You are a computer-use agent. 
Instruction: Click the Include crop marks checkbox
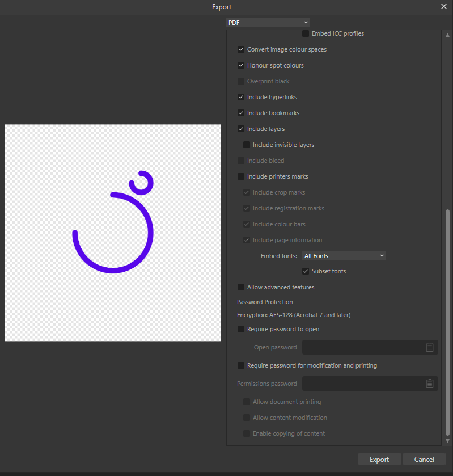247,192
